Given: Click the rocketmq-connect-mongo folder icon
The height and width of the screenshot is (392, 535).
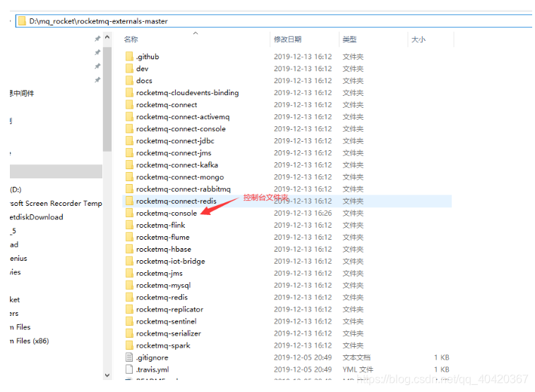Looking at the screenshot, I should coord(129,177).
